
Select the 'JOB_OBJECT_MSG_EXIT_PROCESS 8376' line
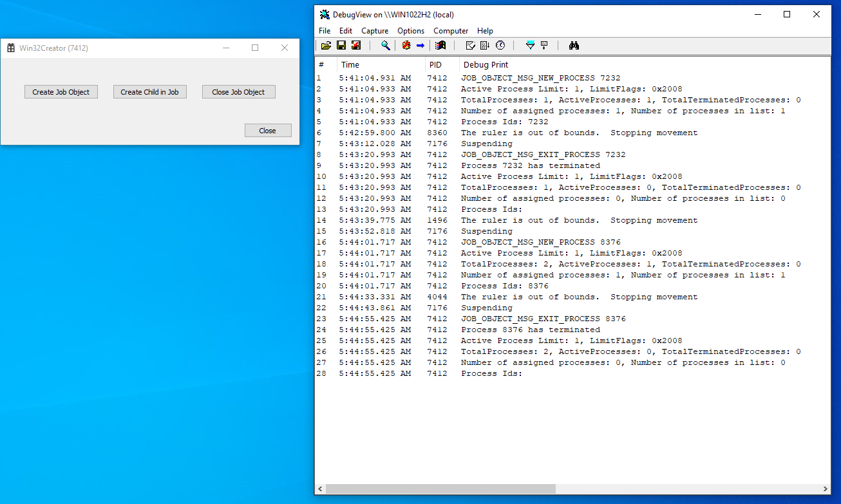coord(543,319)
